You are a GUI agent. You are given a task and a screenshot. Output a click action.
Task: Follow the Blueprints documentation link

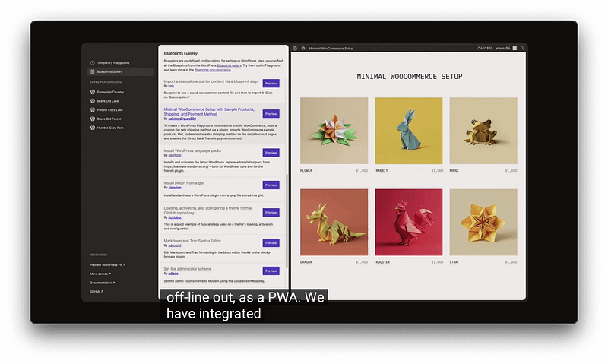(213, 70)
